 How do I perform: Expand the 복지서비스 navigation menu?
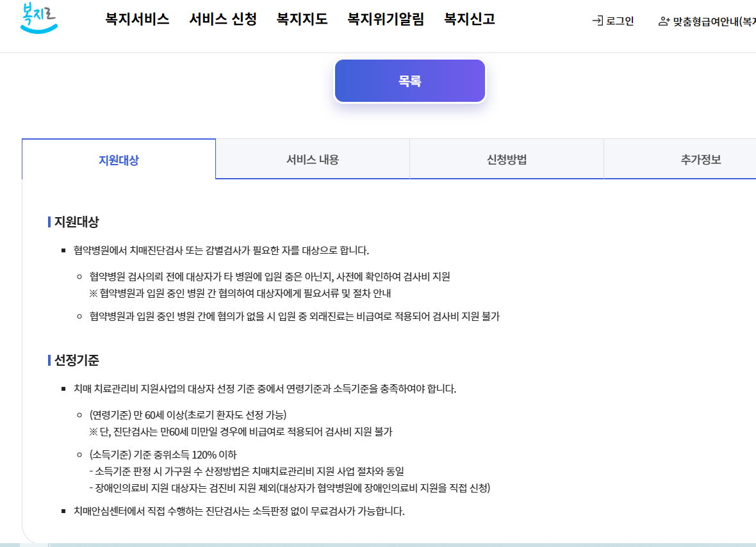tap(136, 20)
